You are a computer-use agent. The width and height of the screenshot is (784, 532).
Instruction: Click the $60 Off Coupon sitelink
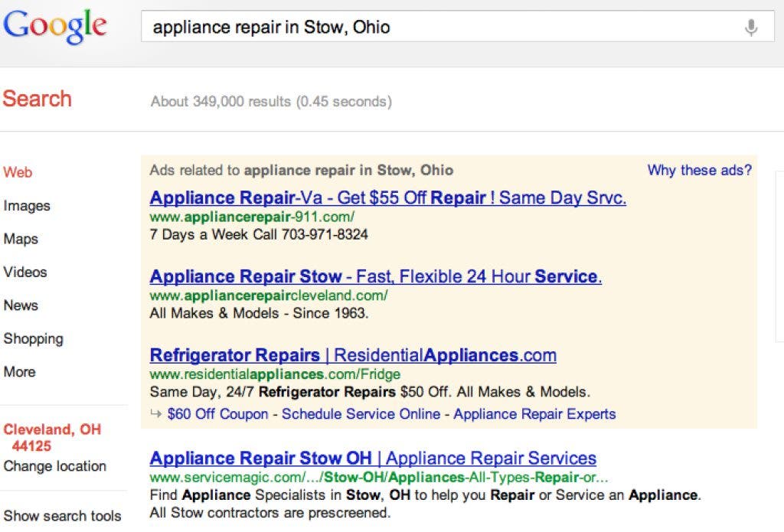point(218,414)
